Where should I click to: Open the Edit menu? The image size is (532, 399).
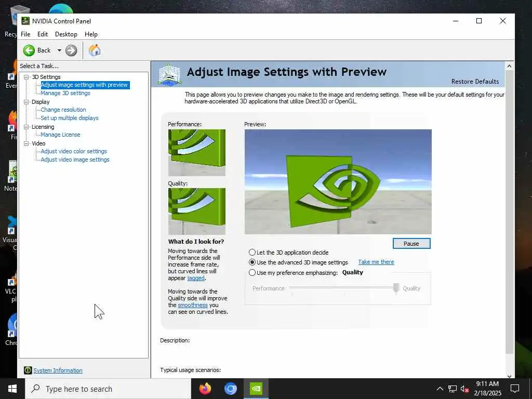[43, 34]
